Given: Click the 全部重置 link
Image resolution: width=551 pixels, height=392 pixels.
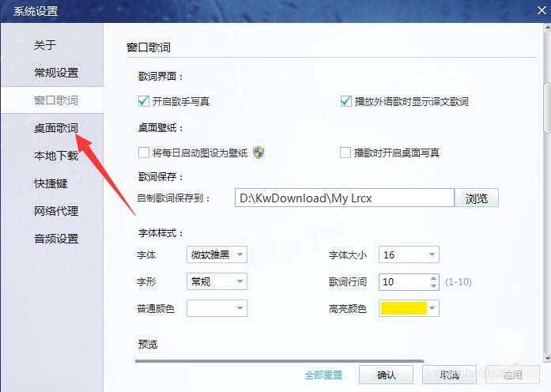Looking at the screenshot, I should pyautogui.click(x=323, y=375).
